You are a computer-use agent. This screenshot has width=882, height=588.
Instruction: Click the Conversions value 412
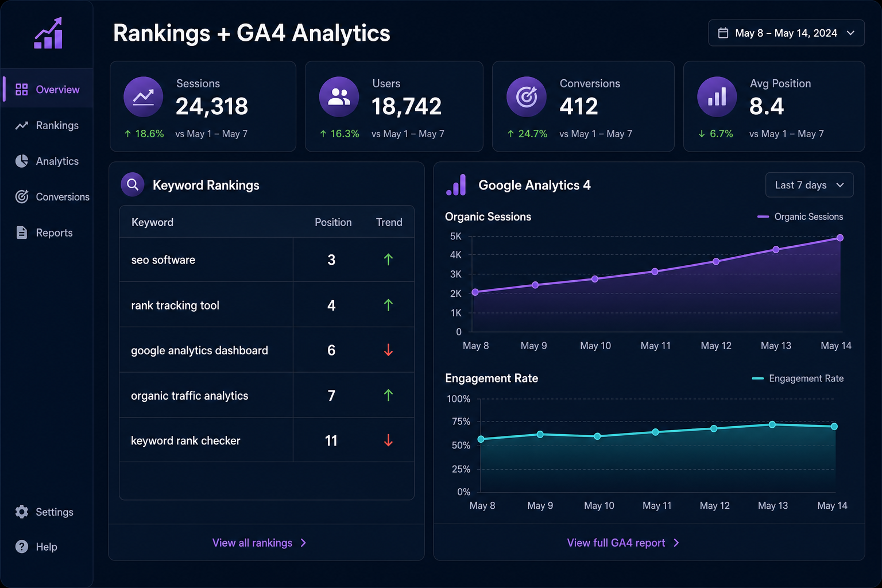579,106
